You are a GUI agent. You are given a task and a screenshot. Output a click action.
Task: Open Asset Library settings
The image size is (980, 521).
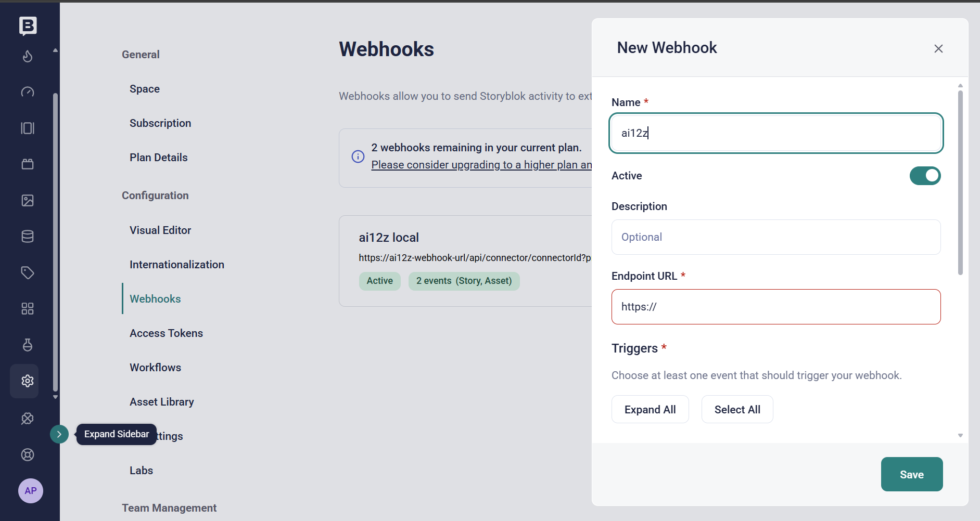161,402
